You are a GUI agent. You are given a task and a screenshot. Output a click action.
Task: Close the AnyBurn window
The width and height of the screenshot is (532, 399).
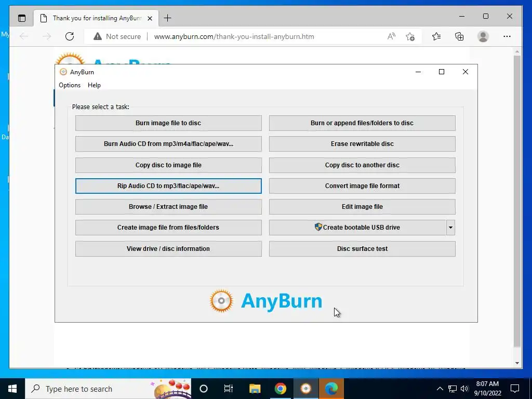click(x=465, y=72)
